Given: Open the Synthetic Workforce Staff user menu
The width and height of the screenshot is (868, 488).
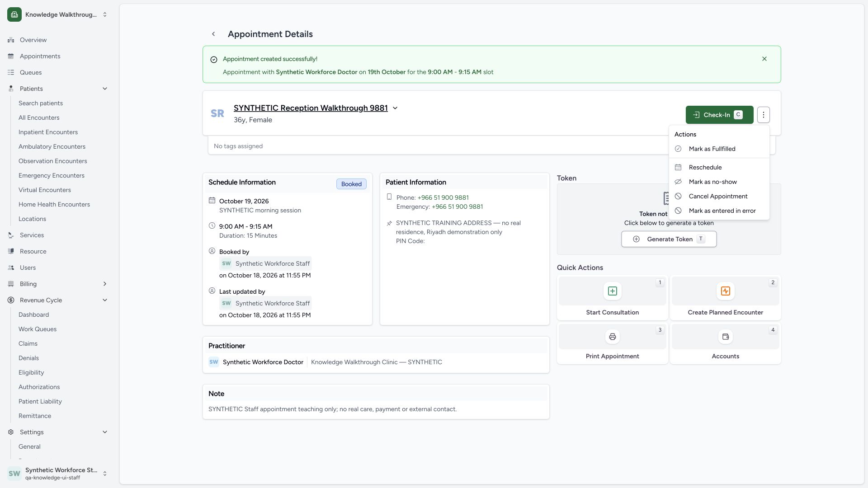Looking at the screenshot, I should (x=58, y=474).
